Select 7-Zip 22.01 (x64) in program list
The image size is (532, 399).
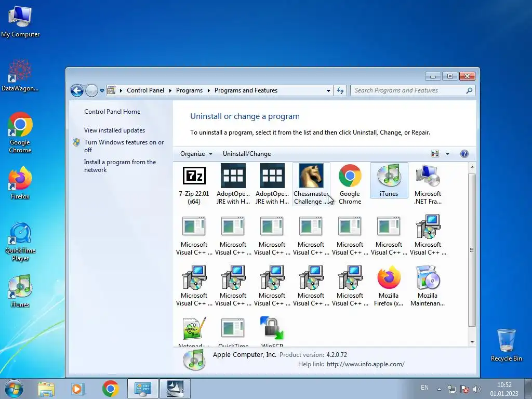[x=194, y=185]
